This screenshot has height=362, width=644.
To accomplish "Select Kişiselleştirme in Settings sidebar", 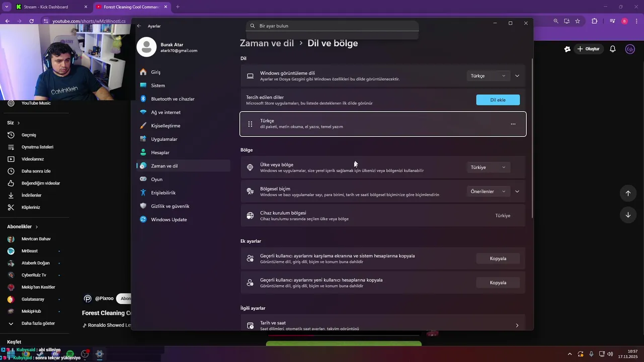I will (x=183, y=126).
